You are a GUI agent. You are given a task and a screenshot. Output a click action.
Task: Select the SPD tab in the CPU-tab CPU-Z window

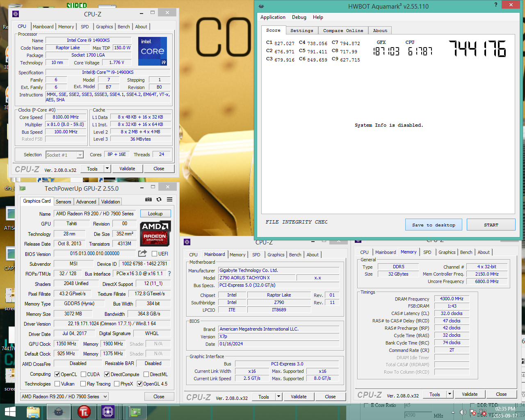[85, 27]
